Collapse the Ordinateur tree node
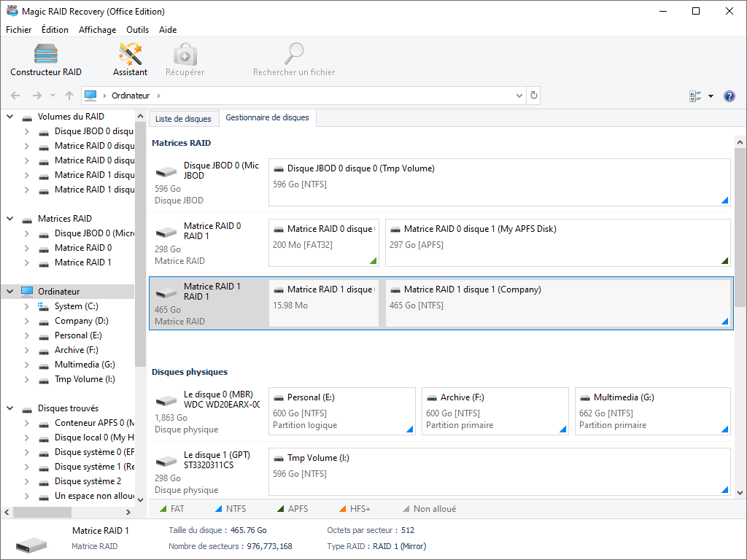Screen dimensions: 747x560 [9, 292]
